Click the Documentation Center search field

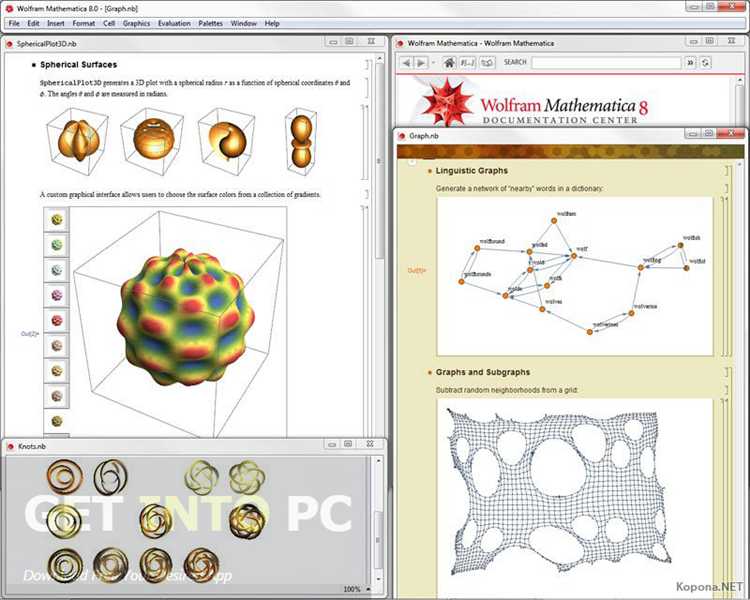click(606, 63)
